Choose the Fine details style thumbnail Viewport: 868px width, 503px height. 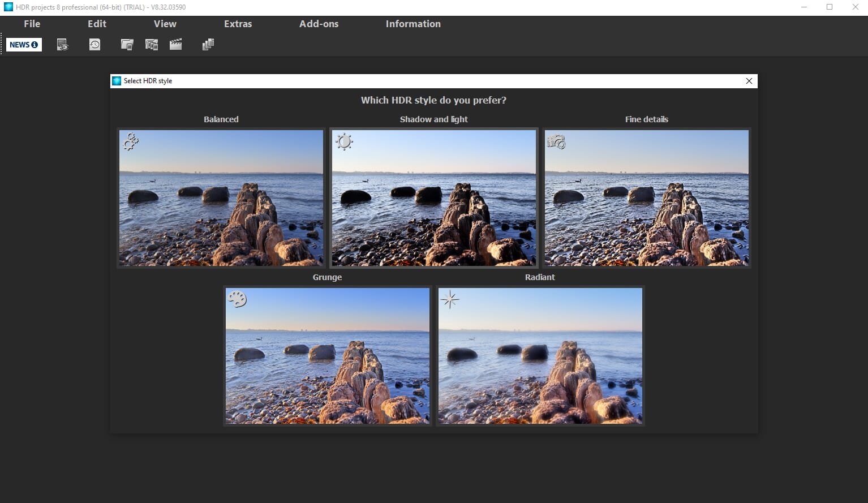point(647,198)
